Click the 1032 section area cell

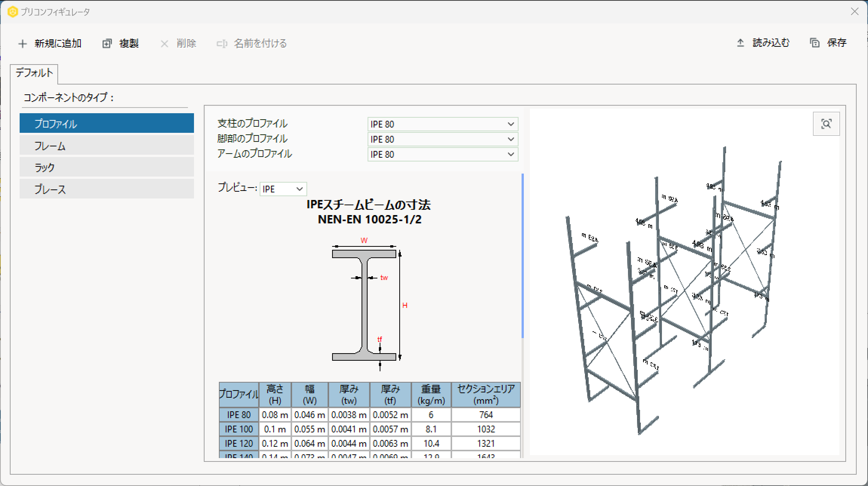click(x=486, y=429)
